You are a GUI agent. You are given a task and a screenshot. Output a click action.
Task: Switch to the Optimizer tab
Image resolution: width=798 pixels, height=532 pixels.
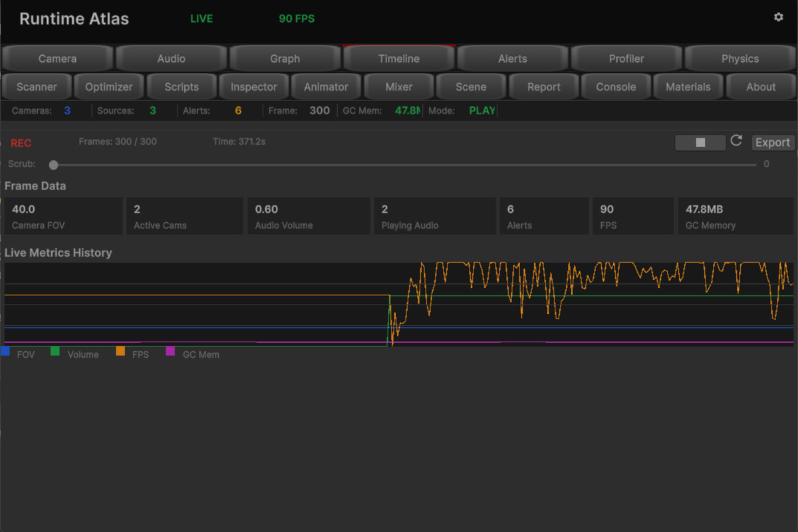click(109, 86)
